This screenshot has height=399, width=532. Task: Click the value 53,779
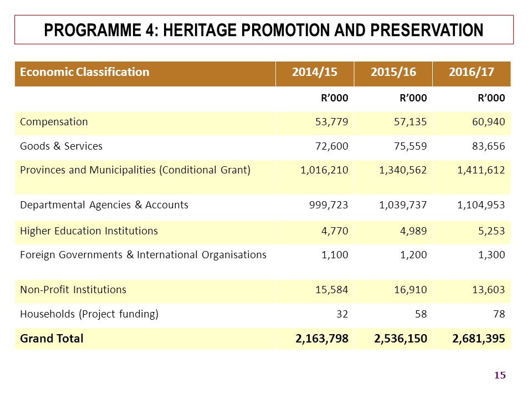tap(331, 122)
